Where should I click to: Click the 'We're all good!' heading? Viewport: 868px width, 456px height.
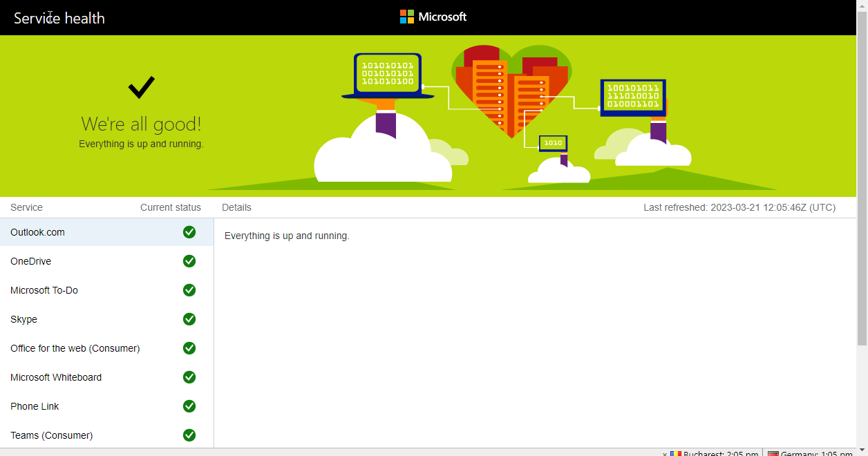(x=142, y=124)
